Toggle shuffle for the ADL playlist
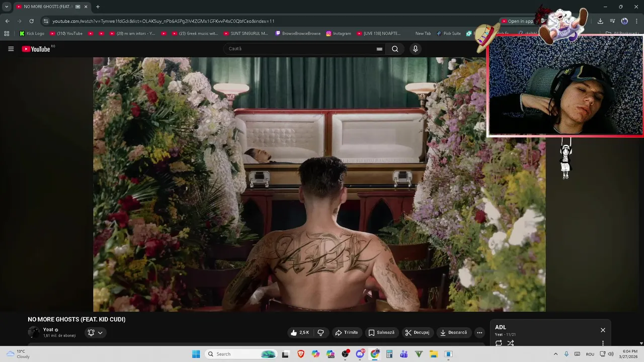This screenshot has height=362, width=644. pyautogui.click(x=511, y=343)
